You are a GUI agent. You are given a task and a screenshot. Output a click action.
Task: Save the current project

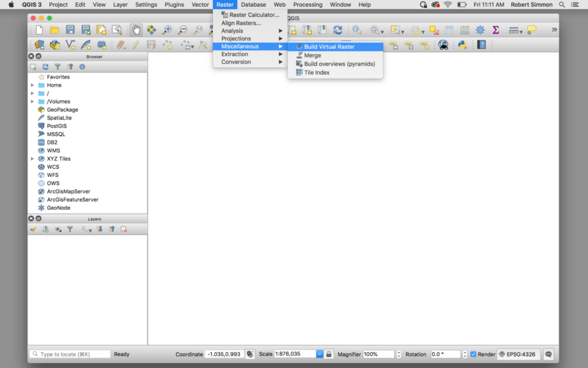pos(70,30)
